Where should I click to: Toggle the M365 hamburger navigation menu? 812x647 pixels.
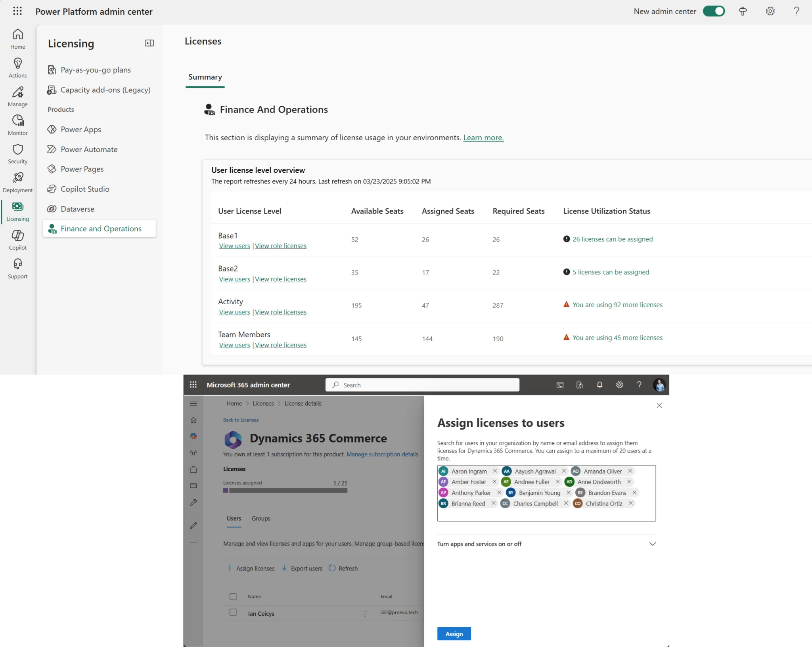point(193,403)
